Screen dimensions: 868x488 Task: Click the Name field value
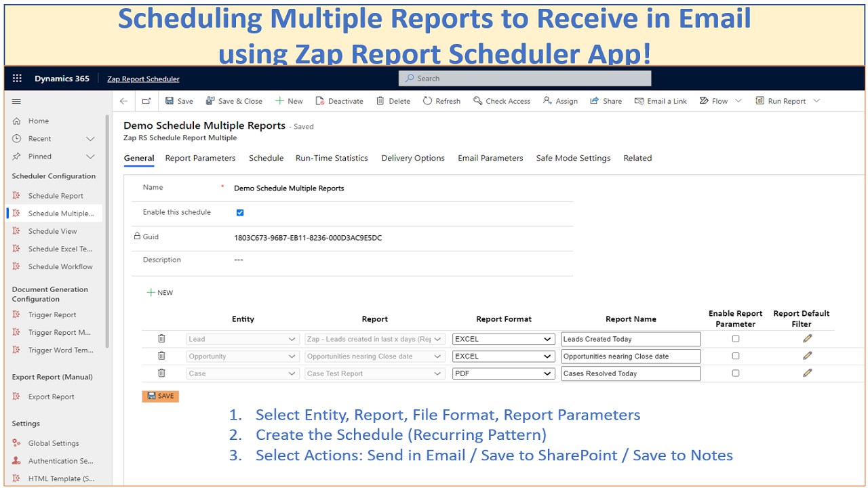(289, 188)
